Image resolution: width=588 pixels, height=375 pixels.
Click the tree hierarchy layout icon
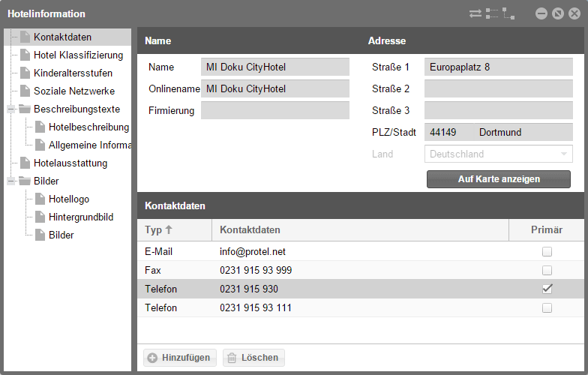point(508,13)
